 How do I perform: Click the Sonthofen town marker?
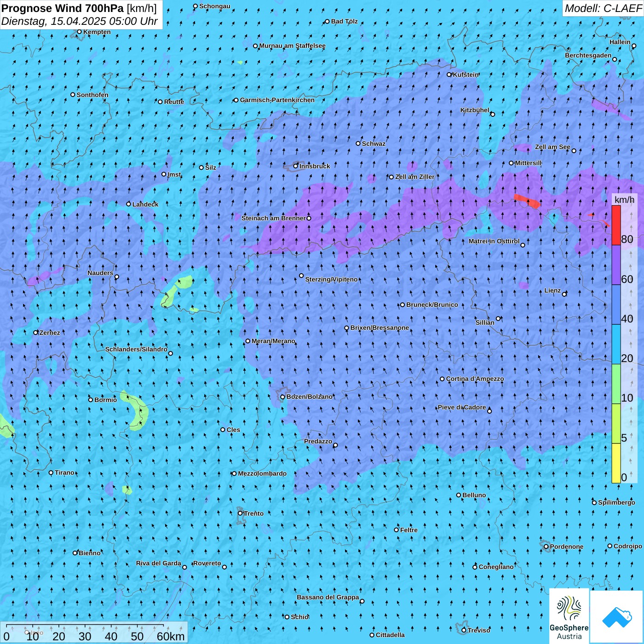tap(73, 95)
